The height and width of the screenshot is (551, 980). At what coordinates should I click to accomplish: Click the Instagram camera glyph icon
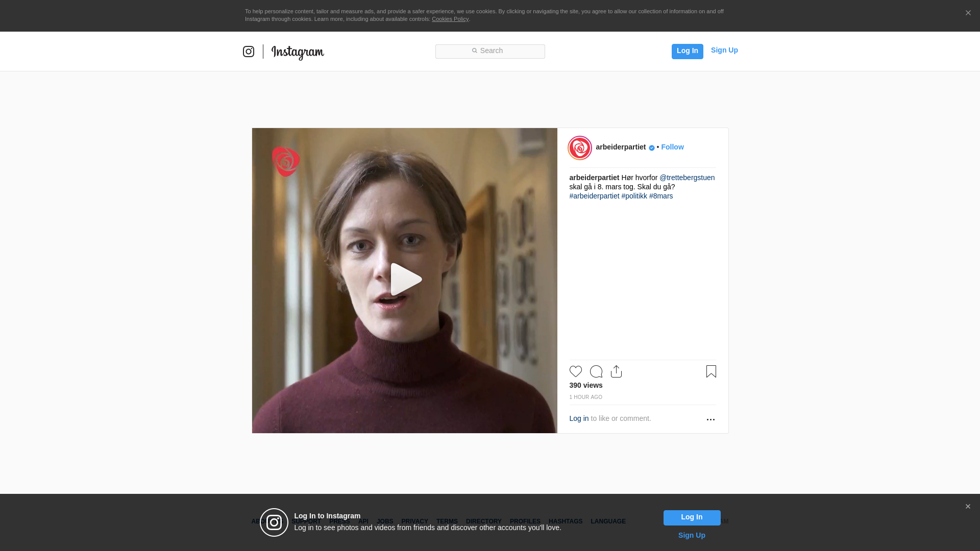[x=249, y=52]
